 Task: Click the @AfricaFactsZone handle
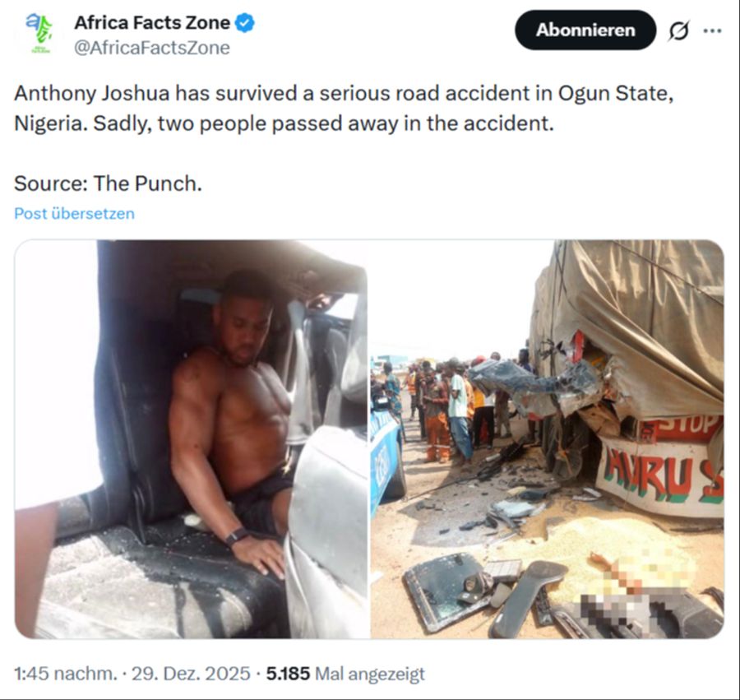[x=152, y=48]
